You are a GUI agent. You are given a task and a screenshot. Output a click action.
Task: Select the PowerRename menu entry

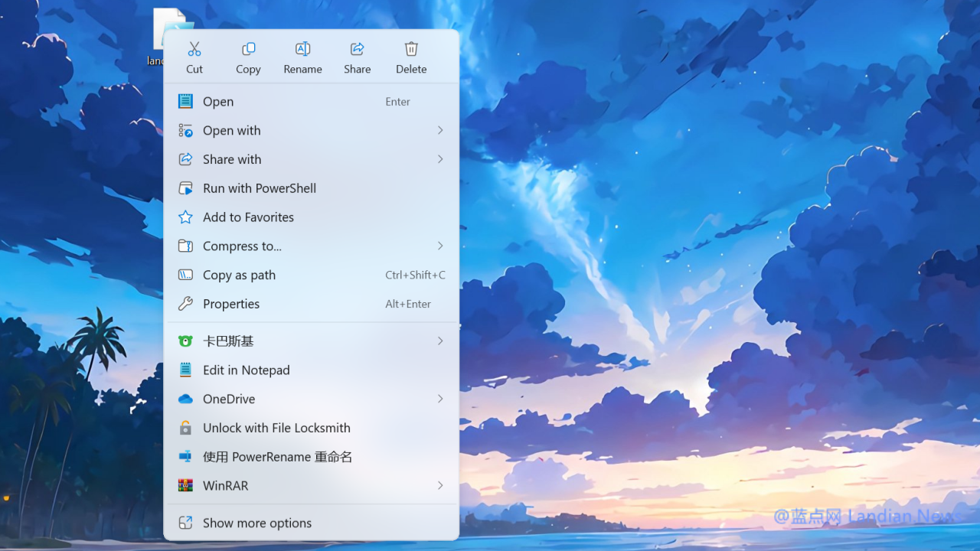coord(277,457)
